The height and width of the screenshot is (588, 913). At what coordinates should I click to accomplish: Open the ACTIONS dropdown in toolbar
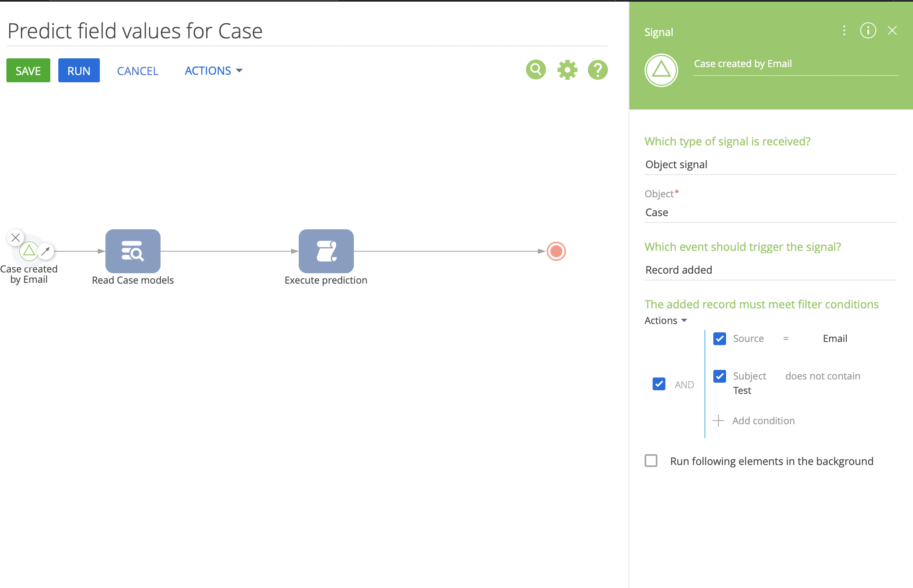pos(214,71)
